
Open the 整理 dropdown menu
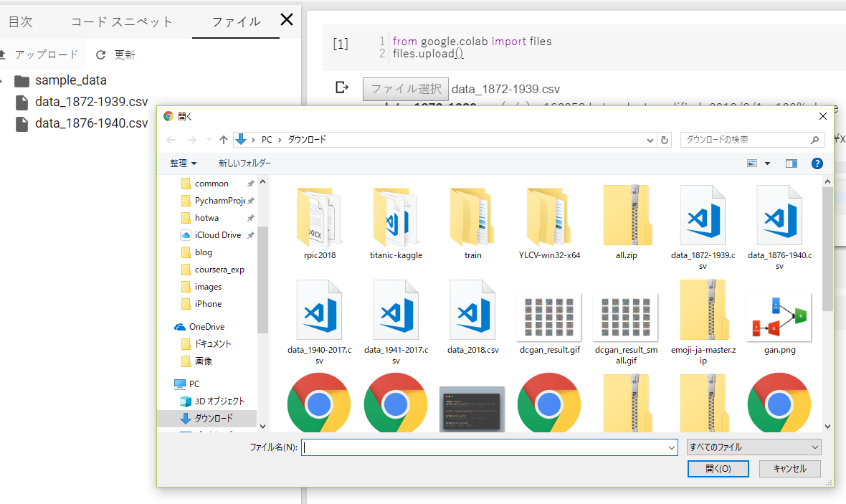tap(183, 163)
